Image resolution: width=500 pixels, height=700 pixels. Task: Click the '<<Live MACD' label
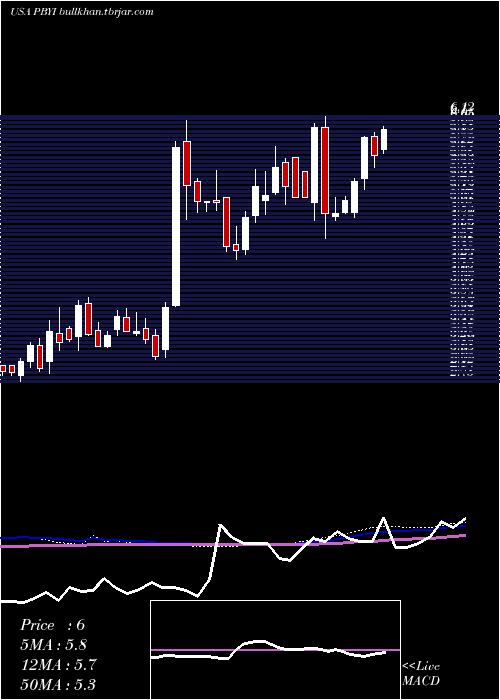coord(421,674)
